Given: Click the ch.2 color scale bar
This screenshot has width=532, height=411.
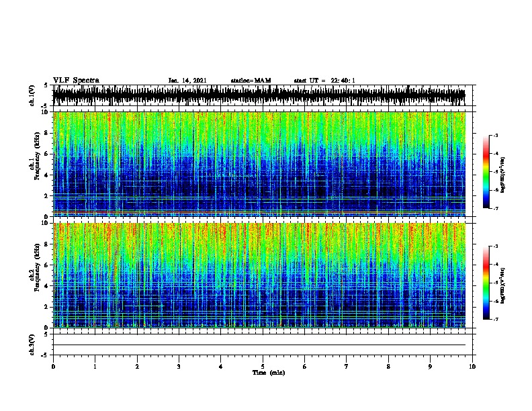Looking at the screenshot, I should point(486,283).
